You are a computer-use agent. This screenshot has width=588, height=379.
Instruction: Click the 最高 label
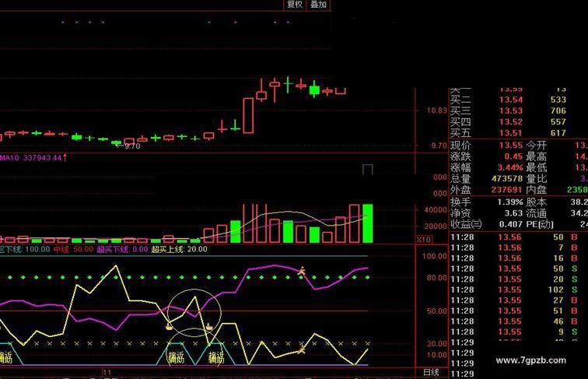[x=536, y=156]
